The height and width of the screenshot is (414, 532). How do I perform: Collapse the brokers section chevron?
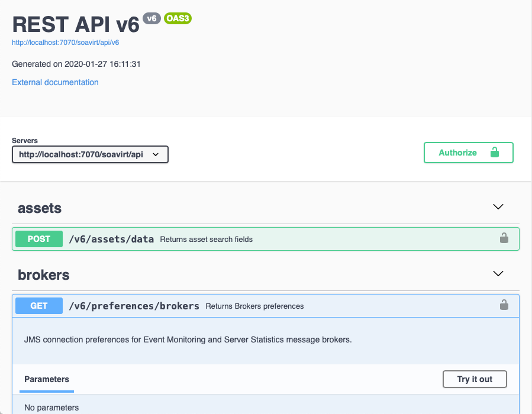coord(498,274)
